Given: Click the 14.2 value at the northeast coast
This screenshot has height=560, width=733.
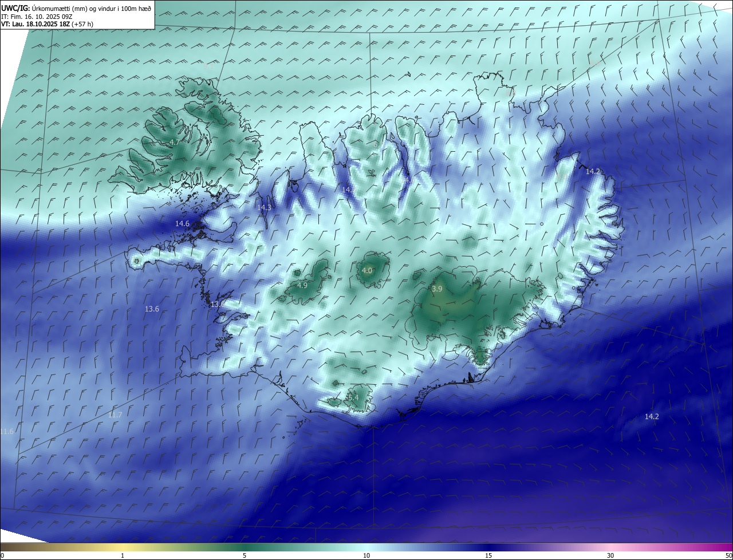Looking at the screenshot, I should (x=593, y=171).
